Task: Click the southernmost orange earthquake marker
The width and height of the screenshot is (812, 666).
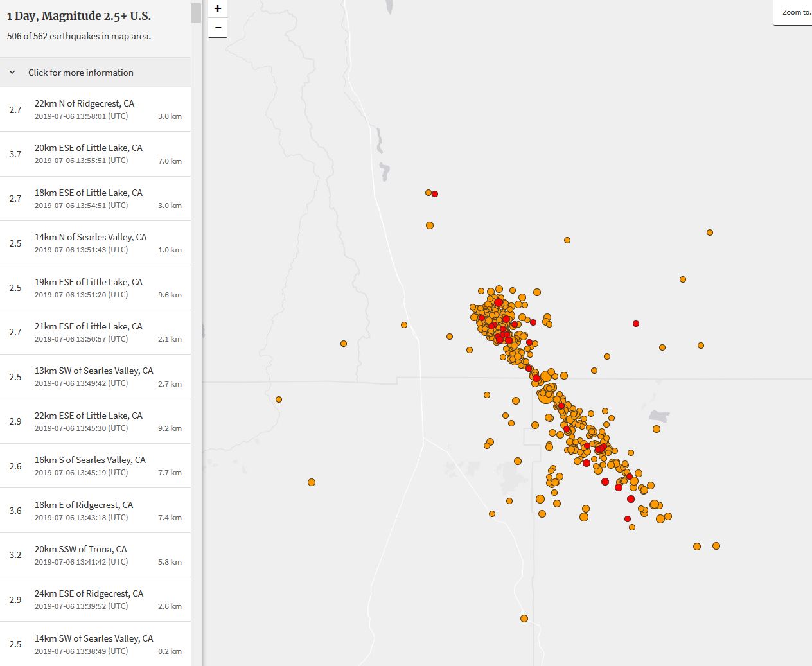Action: 524,618
